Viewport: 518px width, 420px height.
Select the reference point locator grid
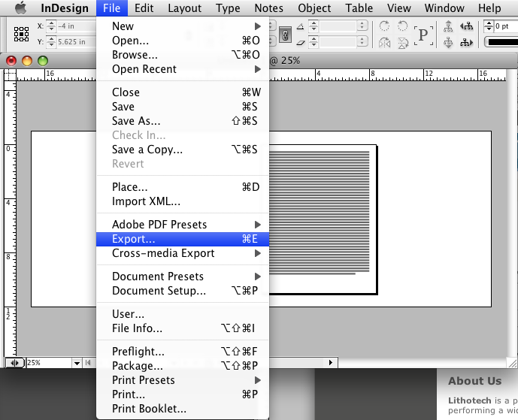(21, 34)
